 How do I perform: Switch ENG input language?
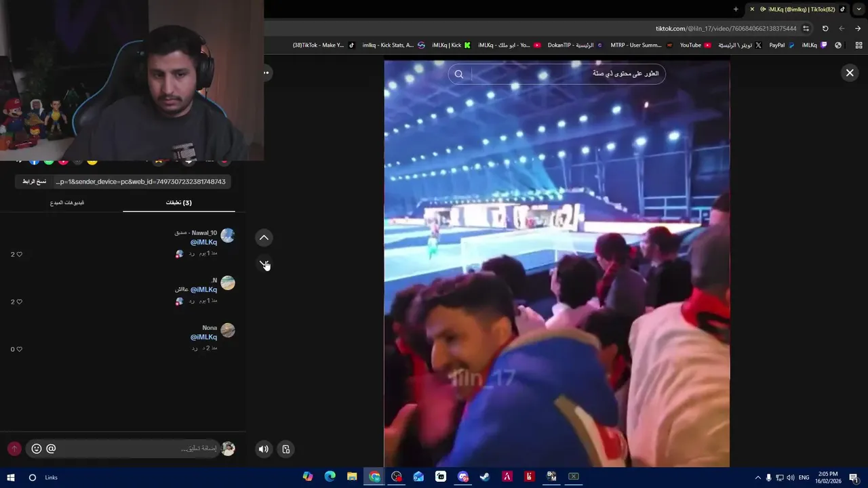[x=804, y=478]
